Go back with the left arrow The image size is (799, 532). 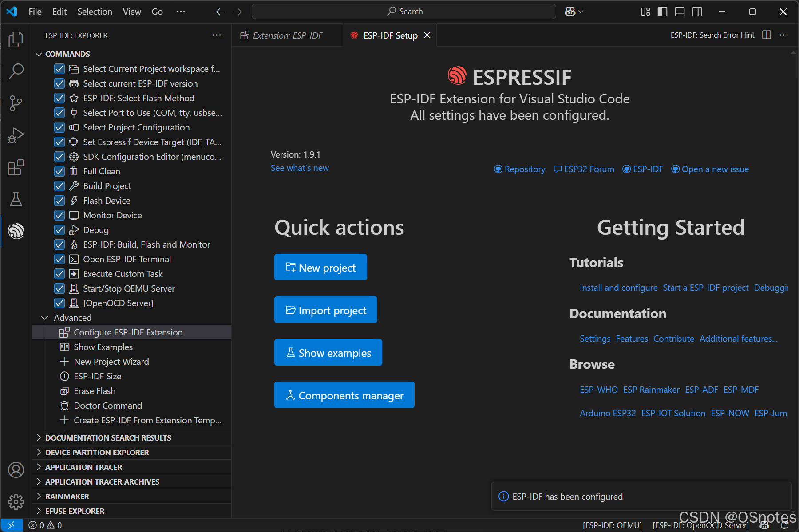(220, 12)
